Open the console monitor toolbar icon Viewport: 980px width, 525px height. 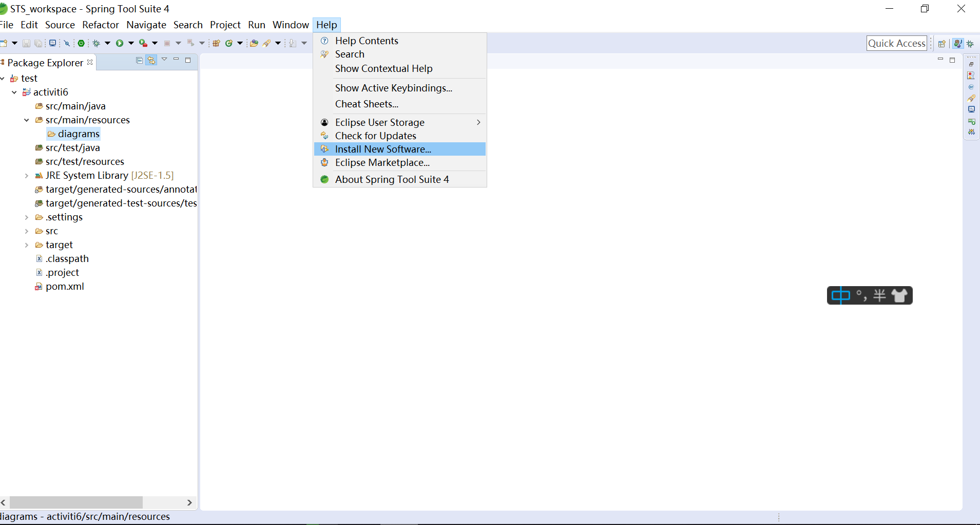tap(52, 43)
